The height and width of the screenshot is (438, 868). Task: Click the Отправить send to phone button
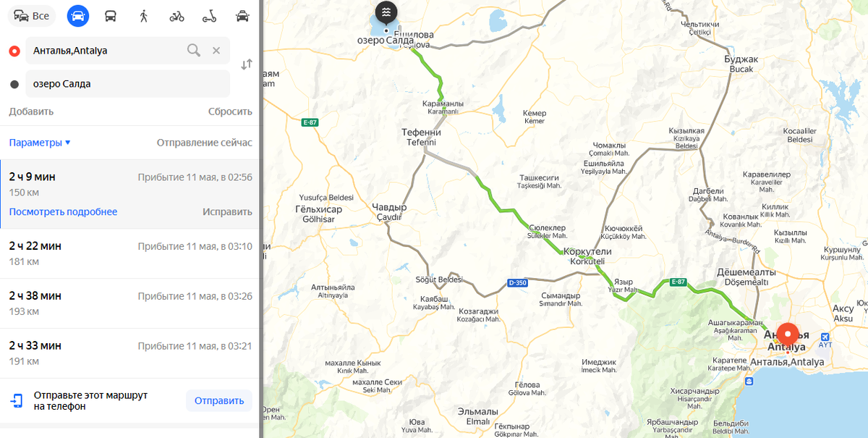click(219, 400)
